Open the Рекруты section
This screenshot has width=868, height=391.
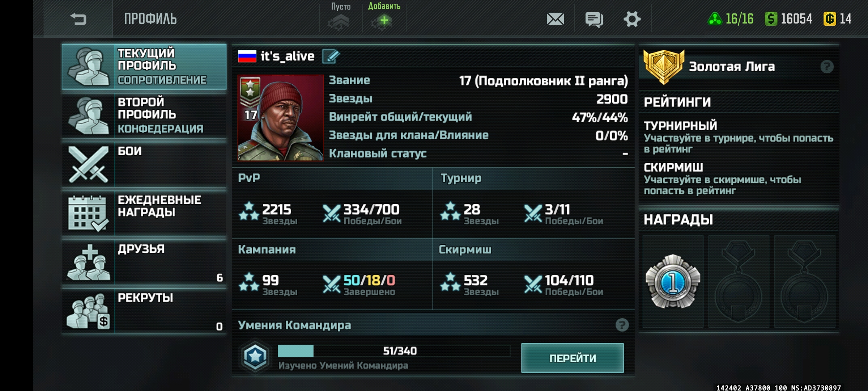144,311
